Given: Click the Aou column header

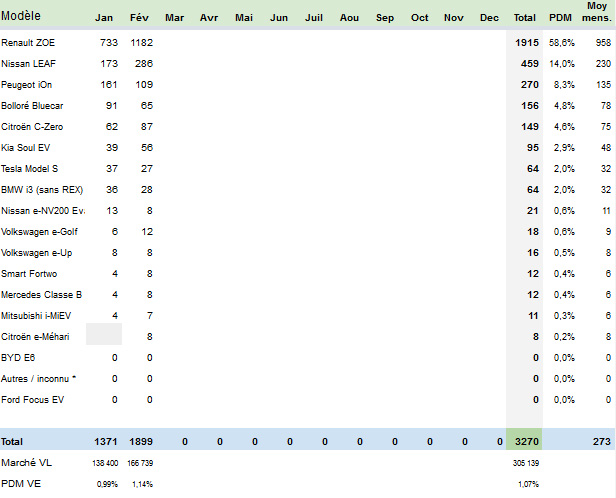Looking at the screenshot, I should (349, 18).
